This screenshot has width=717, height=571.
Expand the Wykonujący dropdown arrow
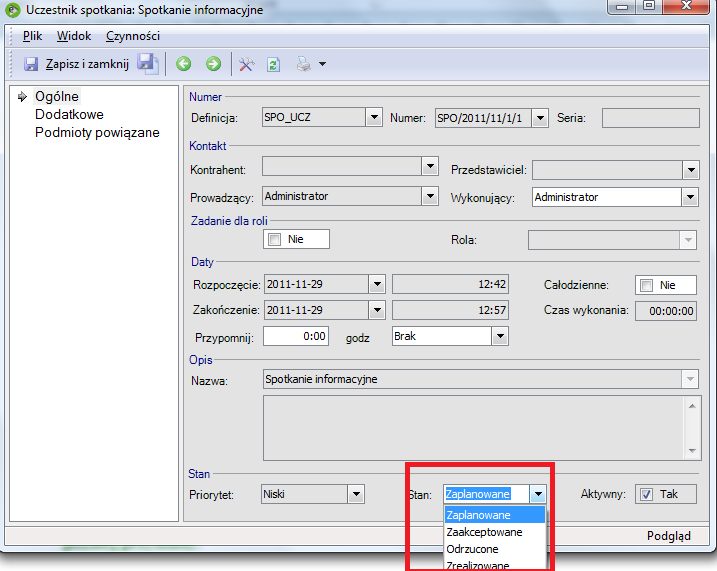point(690,197)
